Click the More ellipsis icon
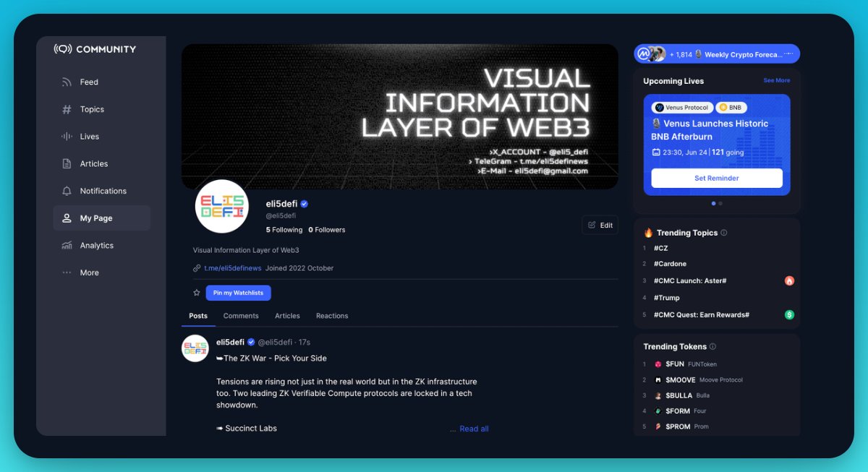This screenshot has width=868, height=472. [67, 273]
